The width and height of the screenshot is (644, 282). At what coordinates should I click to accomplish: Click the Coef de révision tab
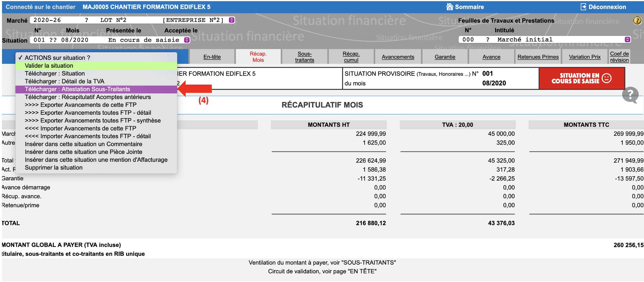coord(619,57)
